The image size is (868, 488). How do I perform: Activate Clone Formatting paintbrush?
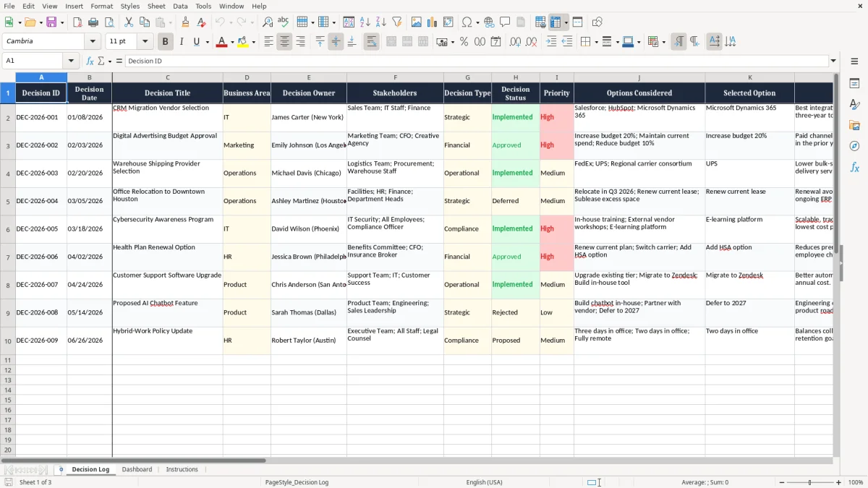[185, 22]
